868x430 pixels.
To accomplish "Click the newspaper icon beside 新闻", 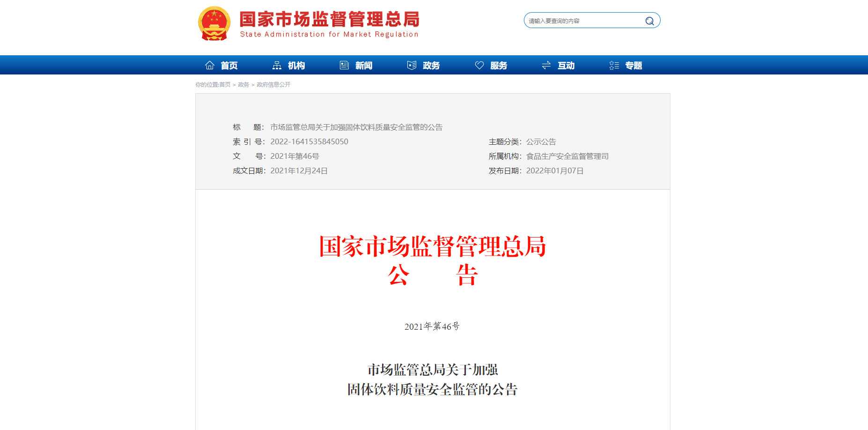I will pyautogui.click(x=344, y=65).
